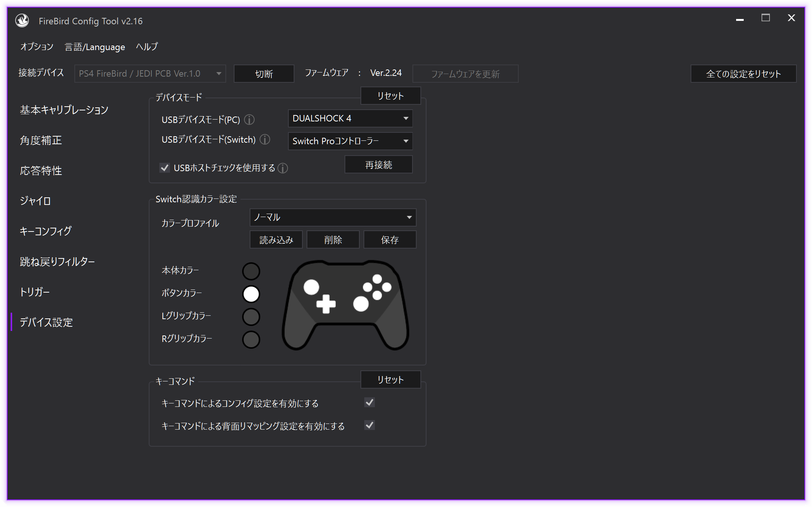
Task: Save the color profile with 保存
Action: click(390, 239)
